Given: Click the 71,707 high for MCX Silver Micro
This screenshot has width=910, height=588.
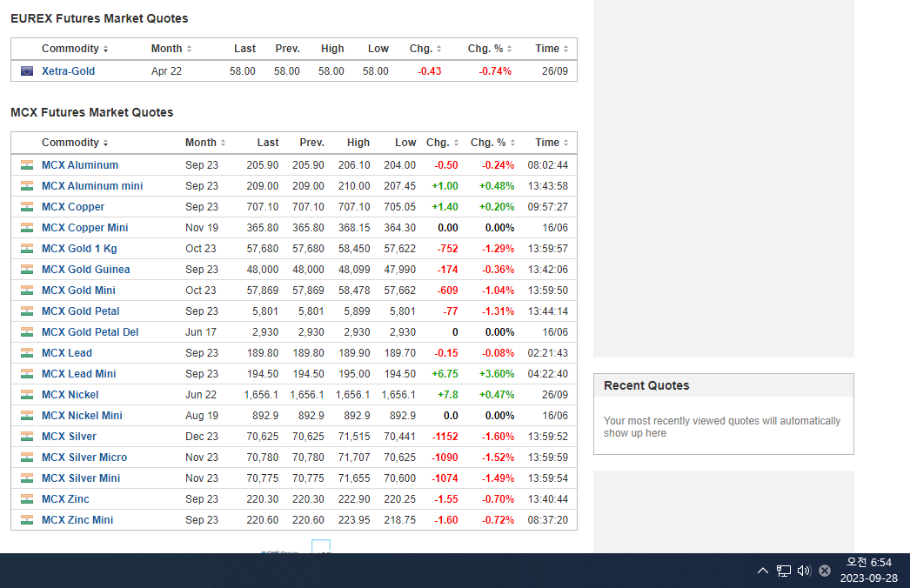Looking at the screenshot, I should coord(354,458).
